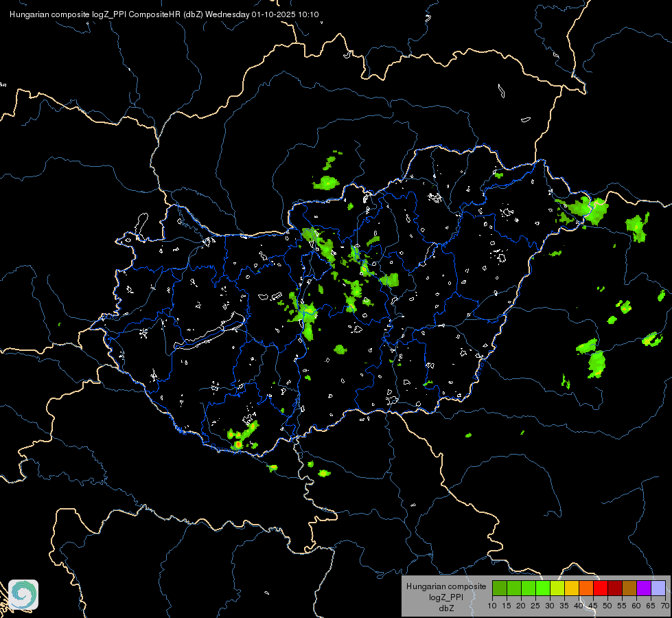The width and height of the screenshot is (672, 618).
Task: Select the lavender 65-70 dBZ swatch
Action: click(x=658, y=588)
